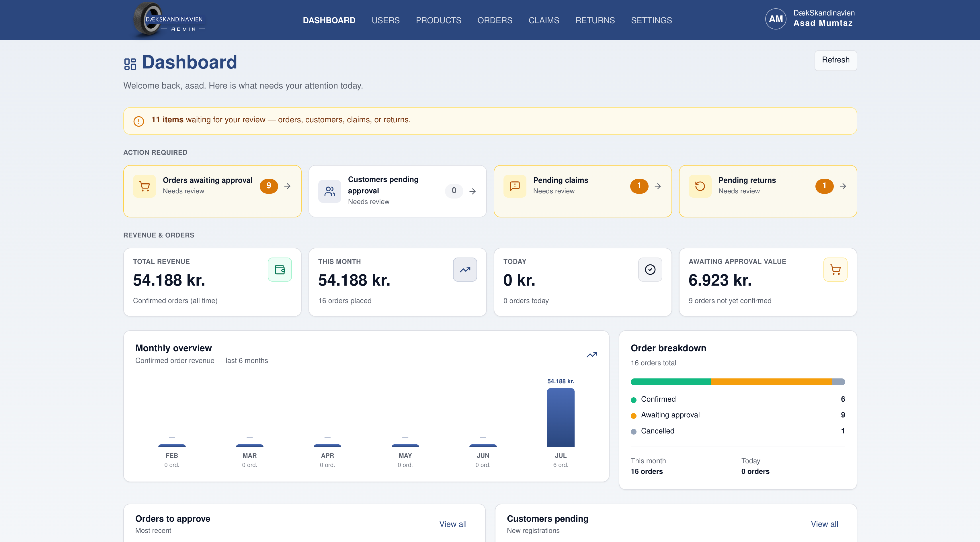
Task: Click the check-circle icon on Today card
Action: pos(650,270)
